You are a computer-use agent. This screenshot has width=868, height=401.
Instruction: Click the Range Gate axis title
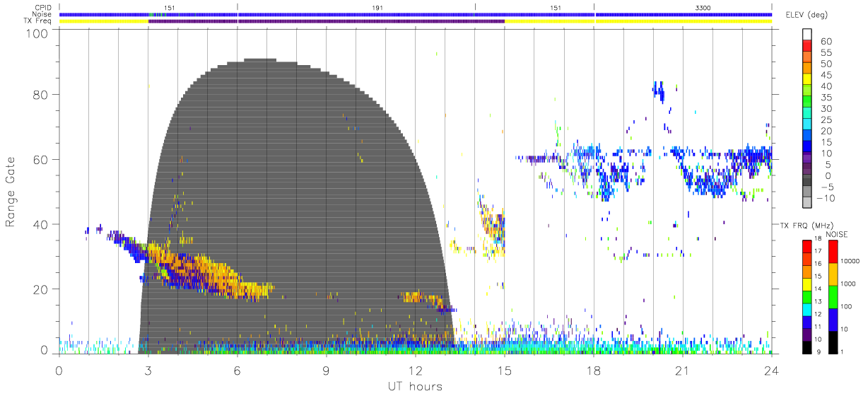click(11, 192)
